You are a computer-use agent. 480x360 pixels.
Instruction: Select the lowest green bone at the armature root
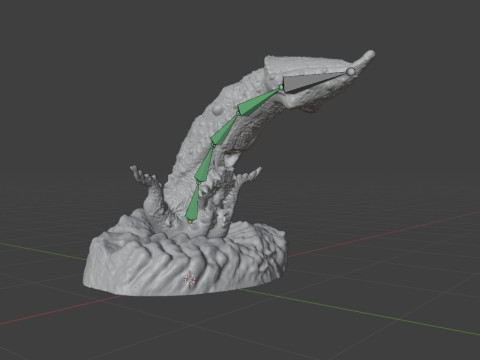click(193, 203)
